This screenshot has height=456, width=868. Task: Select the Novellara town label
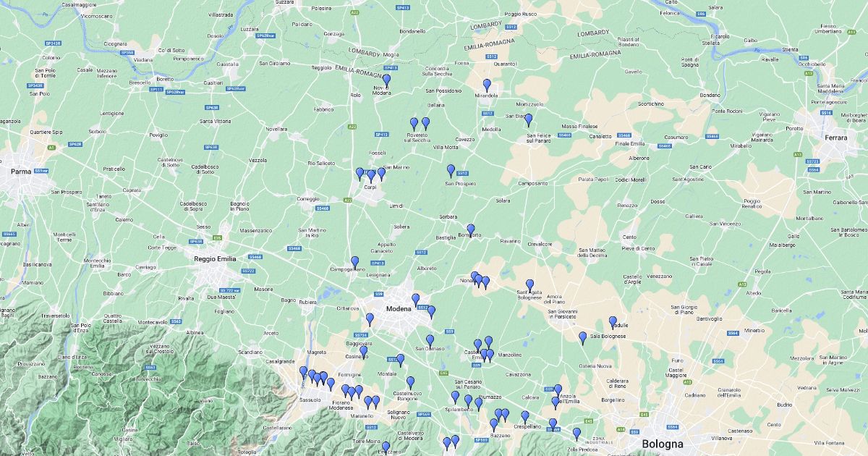(x=277, y=129)
